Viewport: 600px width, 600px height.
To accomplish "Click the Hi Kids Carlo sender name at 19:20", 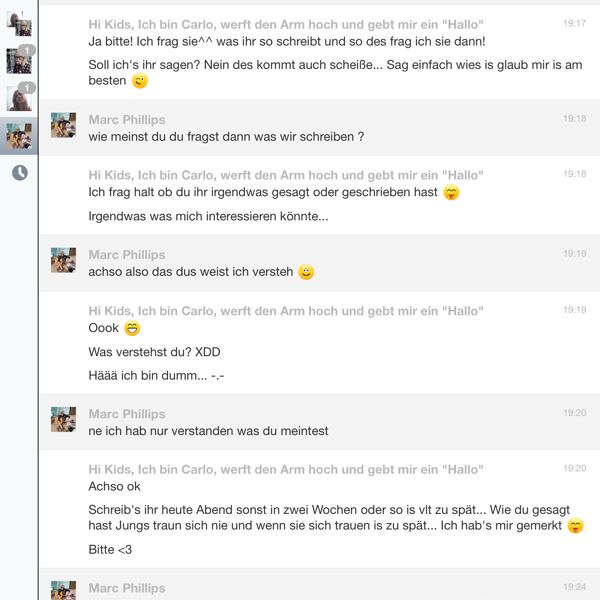I will click(286, 470).
